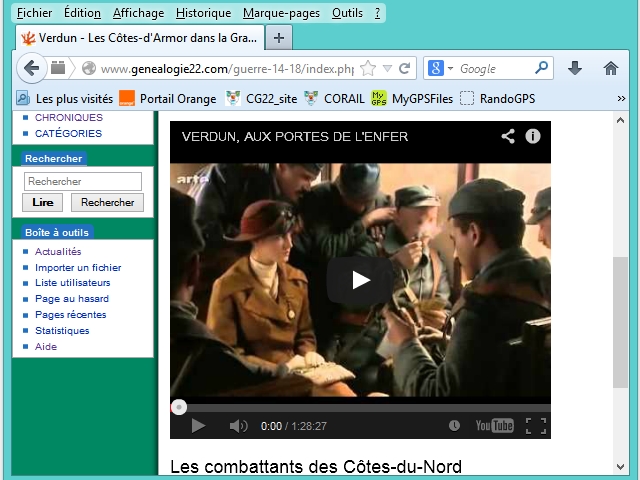Open the Page au hasard link
The image size is (640, 480).
(72, 299)
